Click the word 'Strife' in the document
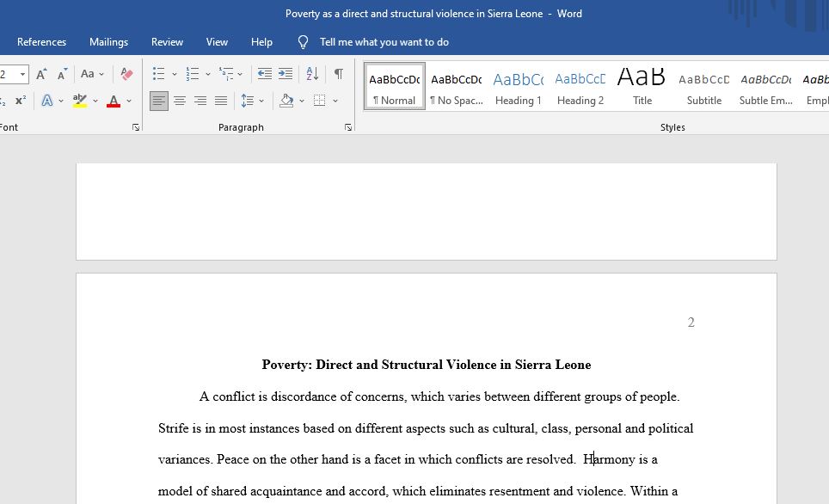Screen dimensions: 829x504 tap(174, 428)
